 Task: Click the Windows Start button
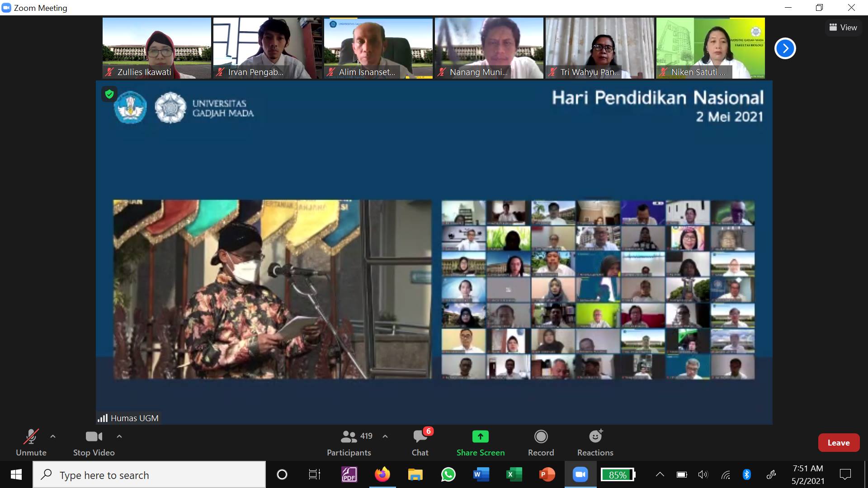click(16, 474)
